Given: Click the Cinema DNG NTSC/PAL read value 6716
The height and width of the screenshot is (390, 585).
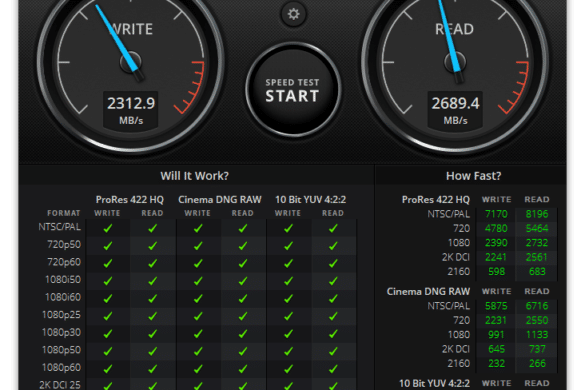Looking at the screenshot, I should 537,306.
